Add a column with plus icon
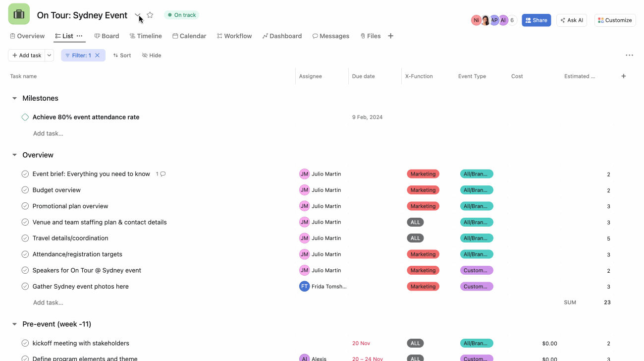The width and height of the screenshot is (644, 361). 623,76
